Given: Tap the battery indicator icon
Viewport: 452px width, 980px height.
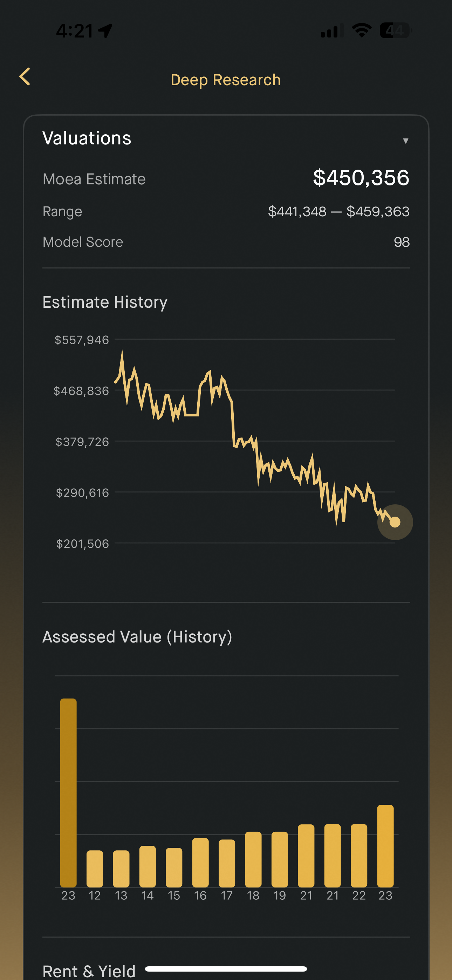Looking at the screenshot, I should point(396,30).
